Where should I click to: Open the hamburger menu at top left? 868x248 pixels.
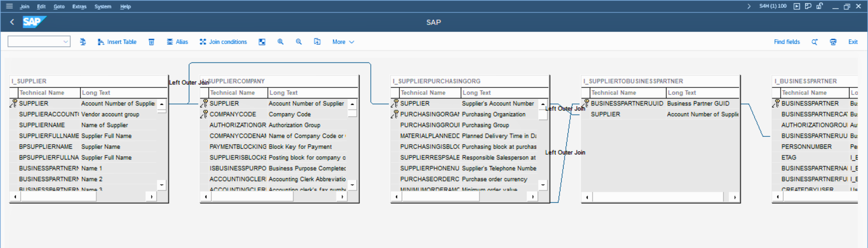point(9,6)
